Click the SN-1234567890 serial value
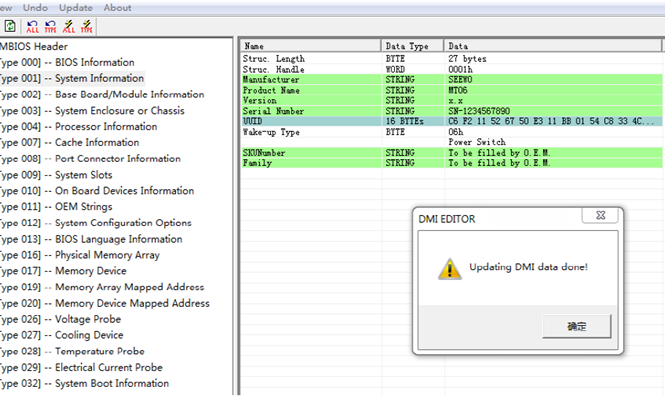This screenshot has width=665, height=396. 479,111
